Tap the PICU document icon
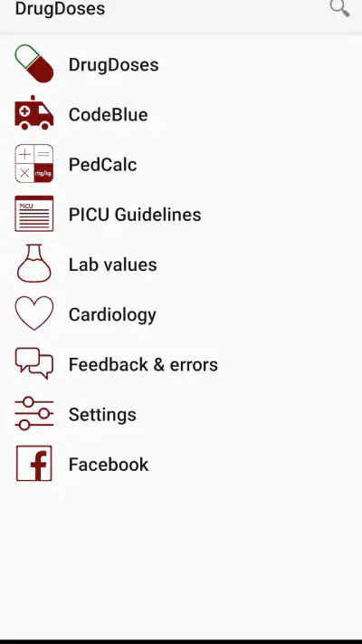Screen dimensions: 362x644 pos(34,214)
